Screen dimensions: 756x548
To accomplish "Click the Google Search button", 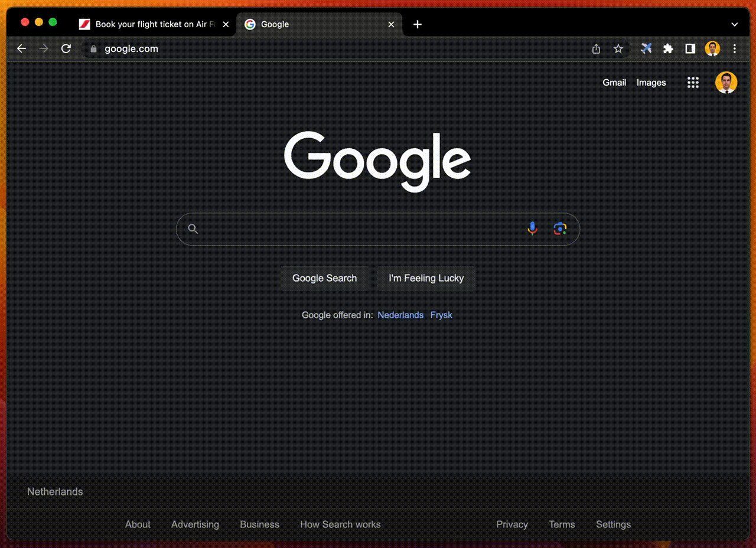I will [x=324, y=278].
